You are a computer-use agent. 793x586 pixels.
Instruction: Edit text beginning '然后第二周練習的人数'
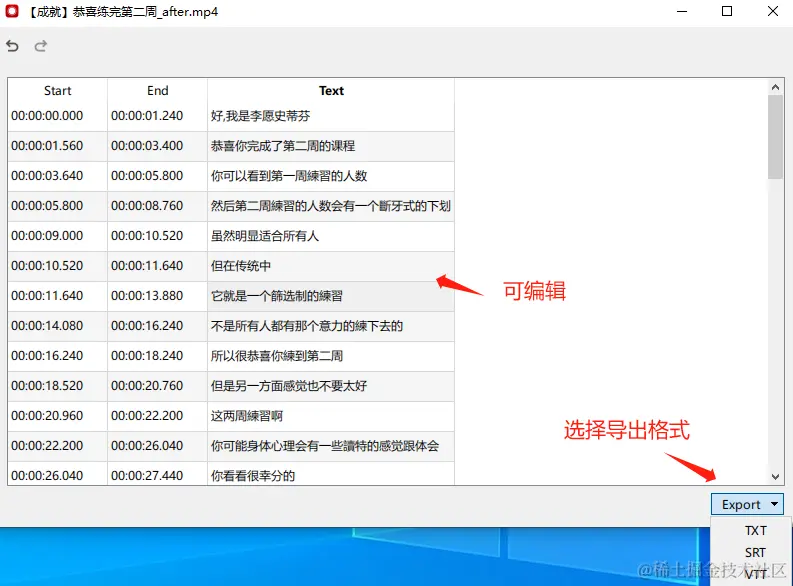331,206
